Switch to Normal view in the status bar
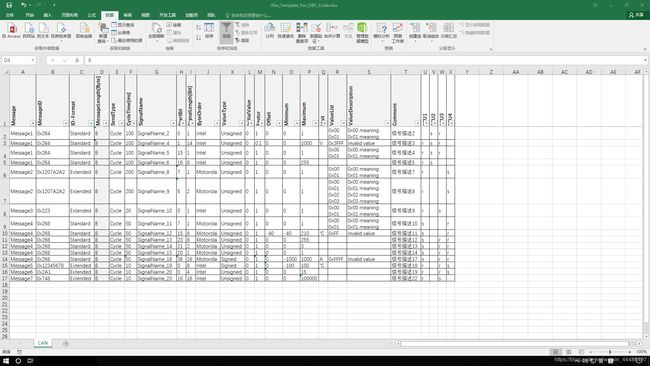Viewport: 650px width, 366px height. click(555, 351)
